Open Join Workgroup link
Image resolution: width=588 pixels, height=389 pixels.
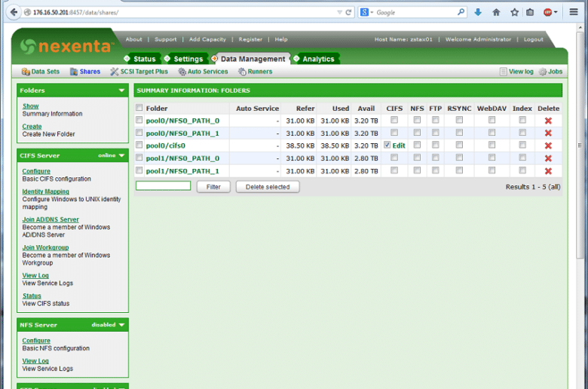(45, 247)
